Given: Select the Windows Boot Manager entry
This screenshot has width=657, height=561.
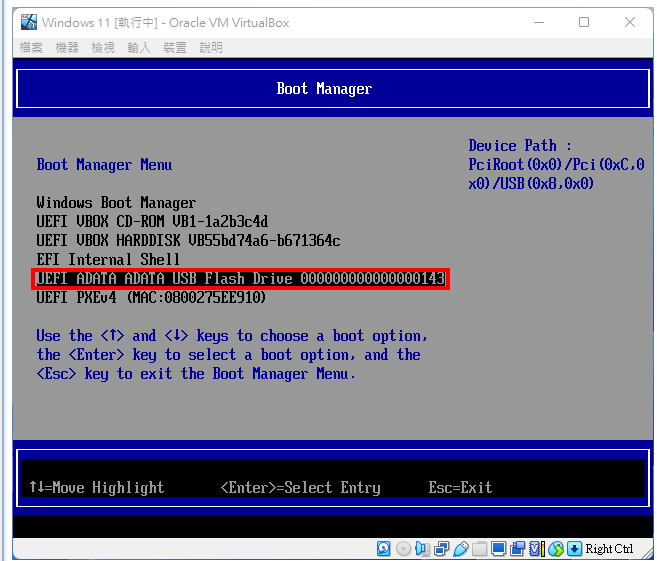Looking at the screenshot, I should click(x=116, y=203).
